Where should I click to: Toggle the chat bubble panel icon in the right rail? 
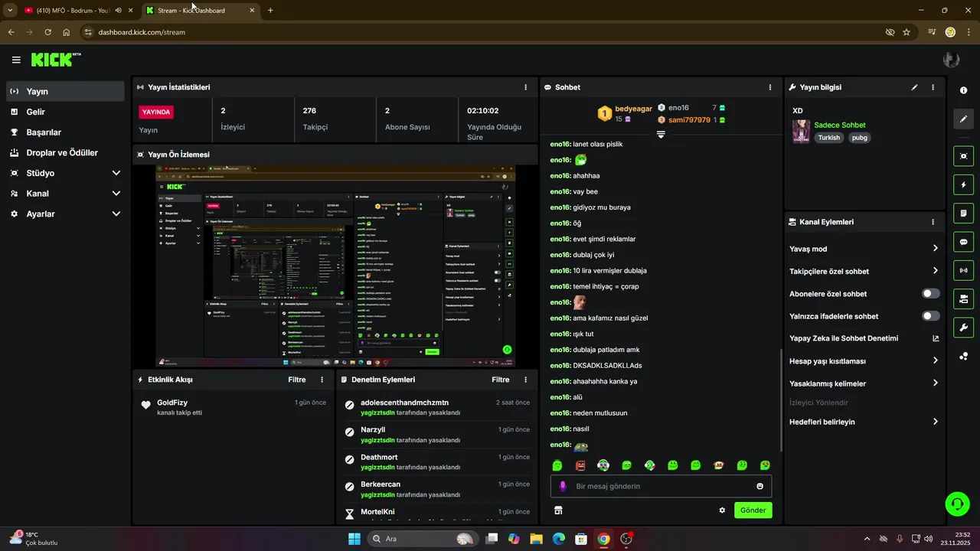tap(963, 242)
